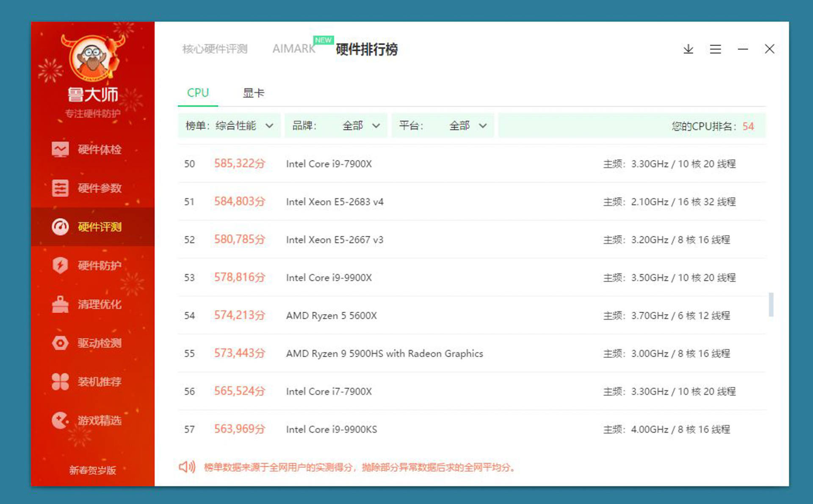Click the score 578,816分
Image resolution: width=813 pixels, height=504 pixels.
pyautogui.click(x=240, y=277)
